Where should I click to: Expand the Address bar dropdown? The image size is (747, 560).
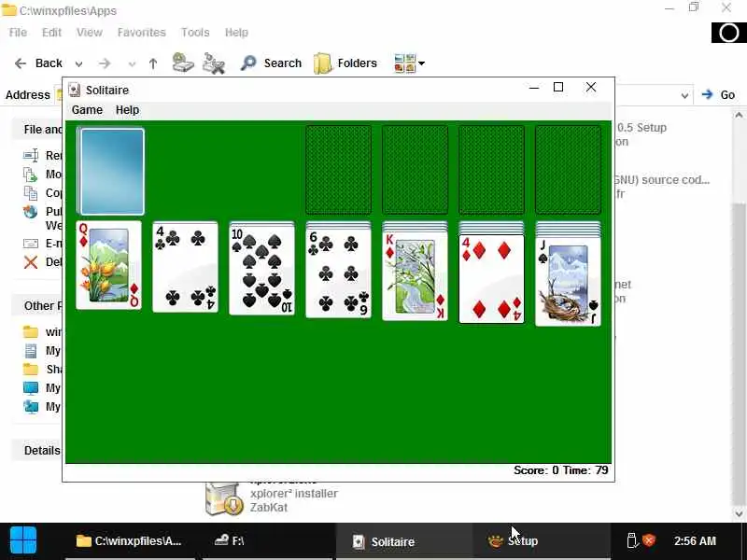tap(684, 95)
